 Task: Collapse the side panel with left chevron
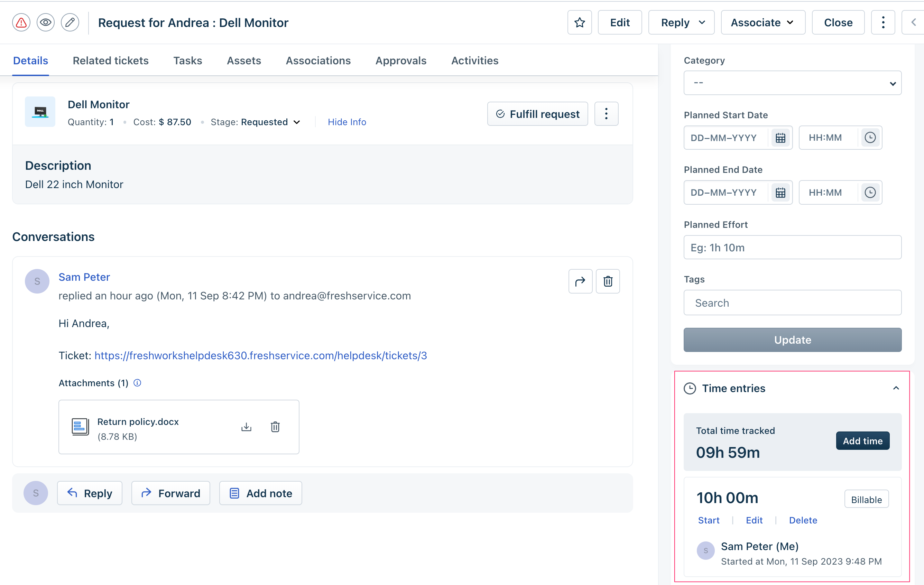point(914,22)
